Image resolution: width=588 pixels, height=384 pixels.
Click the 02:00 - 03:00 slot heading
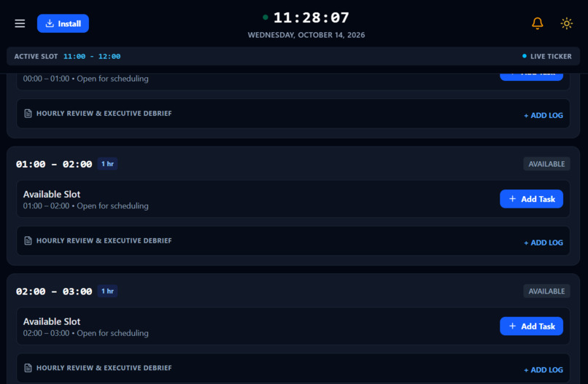(54, 291)
